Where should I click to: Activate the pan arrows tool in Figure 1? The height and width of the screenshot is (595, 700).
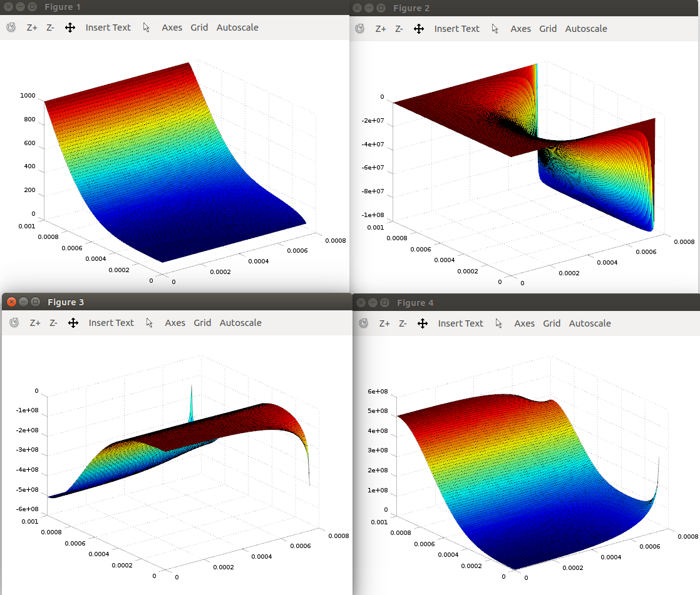pos(70,28)
